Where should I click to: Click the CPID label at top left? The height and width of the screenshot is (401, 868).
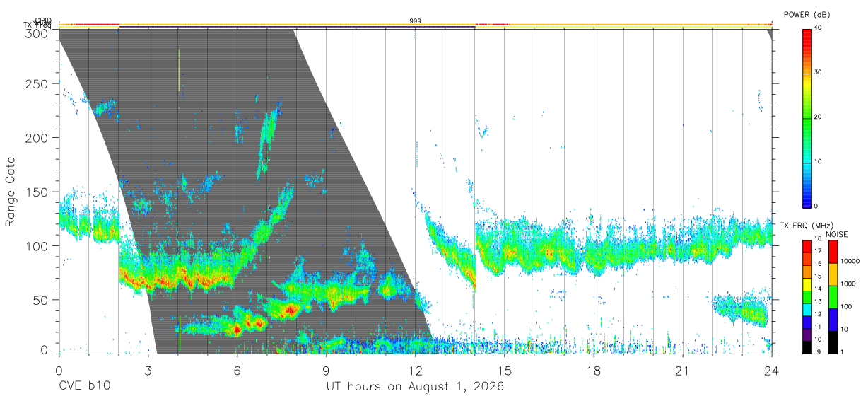(x=43, y=21)
